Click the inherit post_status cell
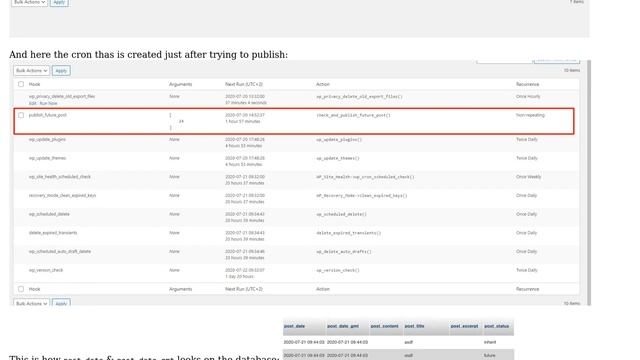640x360 pixels. click(x=490, y=342)
